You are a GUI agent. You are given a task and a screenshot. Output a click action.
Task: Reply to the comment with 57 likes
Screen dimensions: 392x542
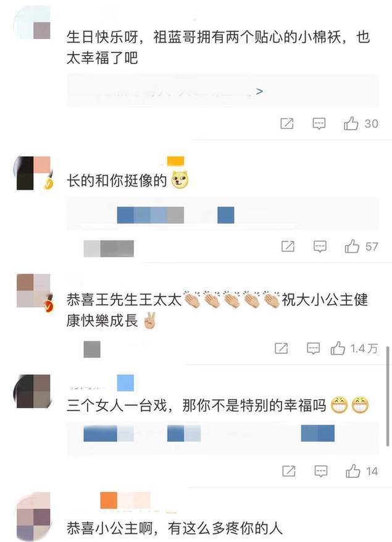tap(320, 246)
